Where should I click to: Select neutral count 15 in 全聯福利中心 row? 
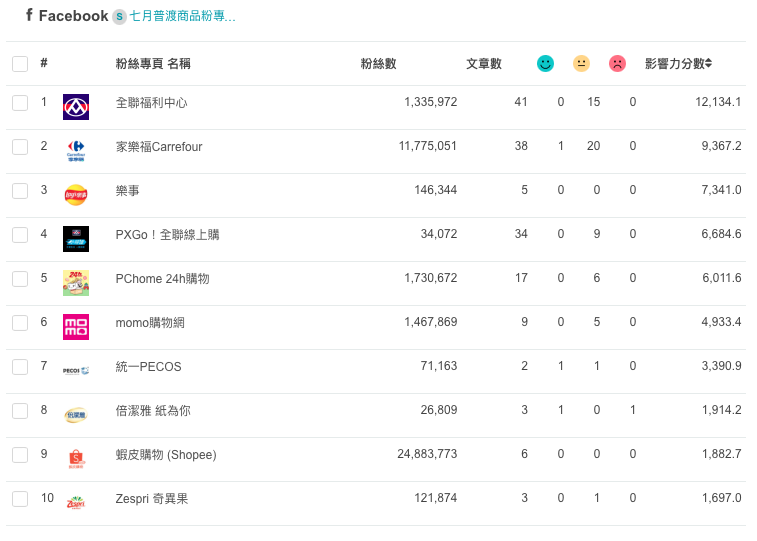(593, 102)
